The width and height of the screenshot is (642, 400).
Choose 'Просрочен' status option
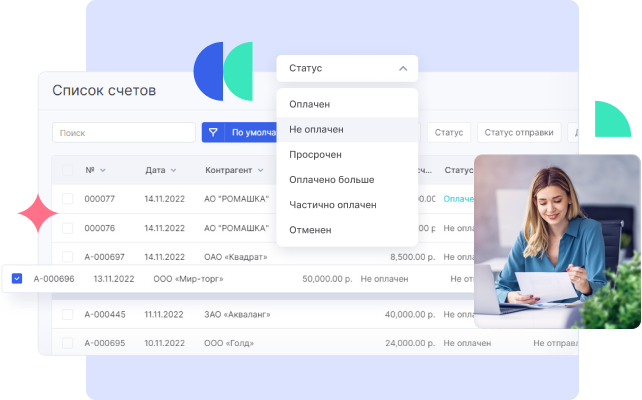(315, 154)
